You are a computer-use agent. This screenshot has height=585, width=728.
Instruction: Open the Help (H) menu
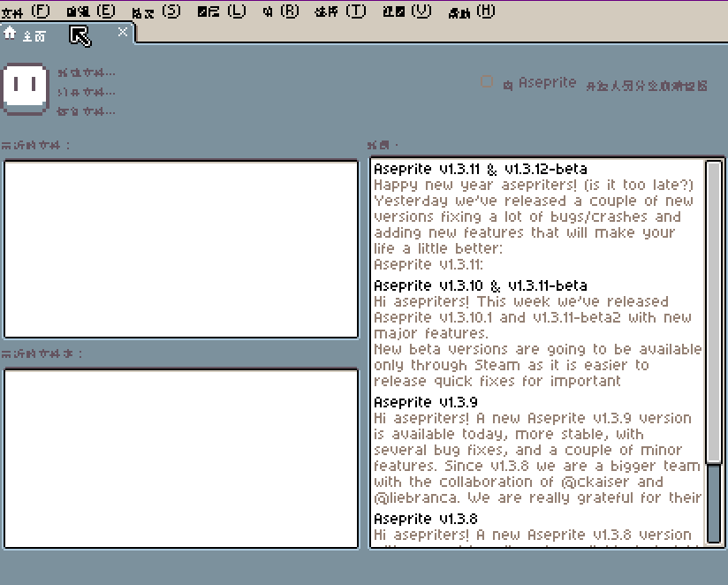472,11
